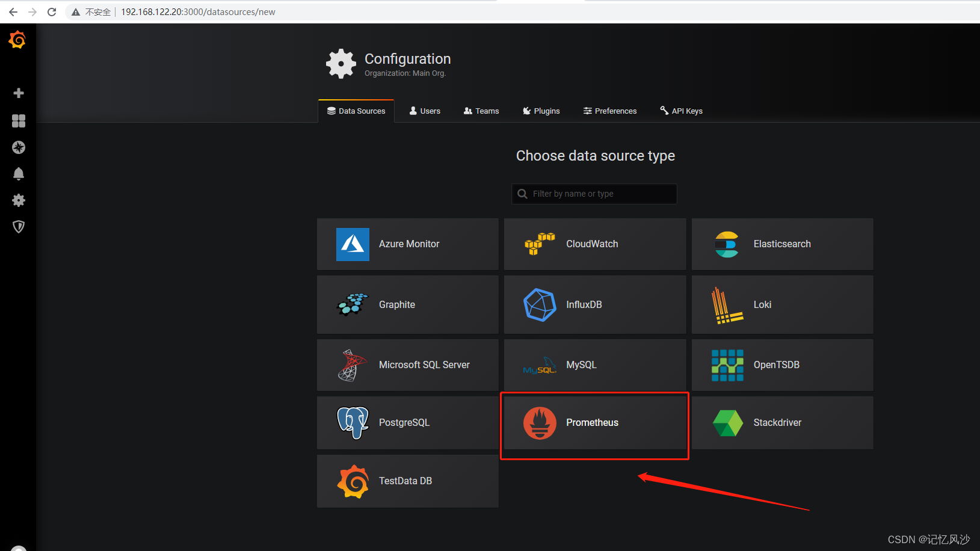This screenshot has height=551, width=980.
Task: Click the large Configuration gear header icon
Action: (x=341, y=64)
